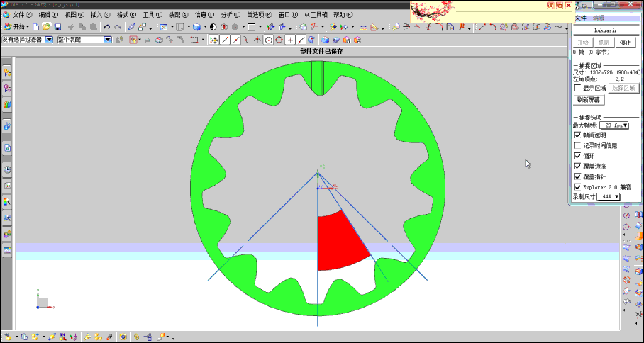Click the New file icon
Image resolution: width=644 pixels, height=343 pixels.
pos(35,27)
